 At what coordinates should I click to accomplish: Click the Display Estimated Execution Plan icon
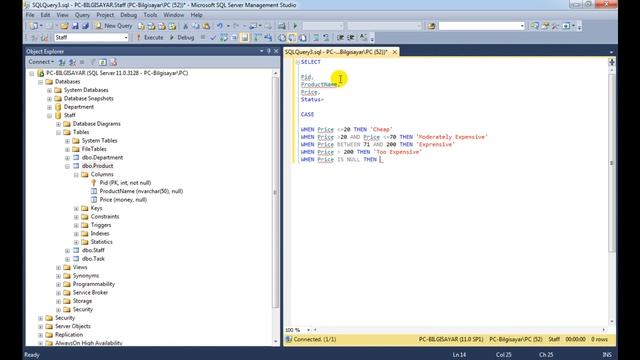click(x=224, y=38)
